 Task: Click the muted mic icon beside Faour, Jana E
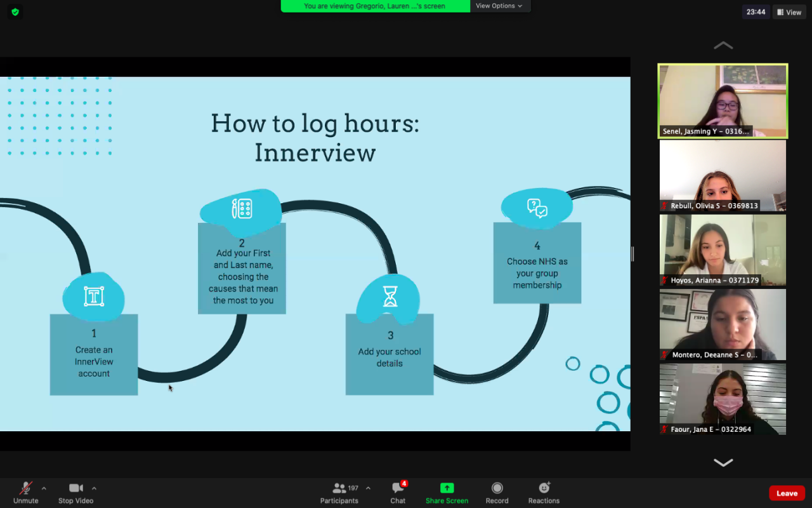tap(665, 429)
